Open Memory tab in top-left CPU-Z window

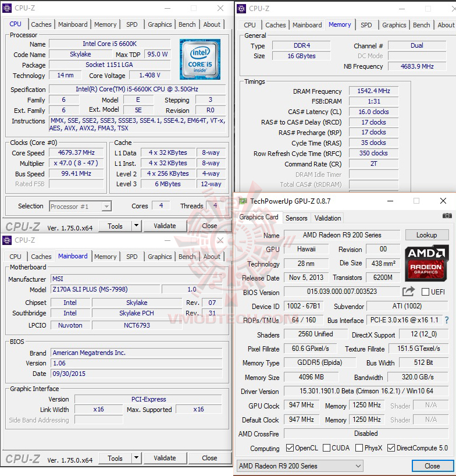click(105, 24)
